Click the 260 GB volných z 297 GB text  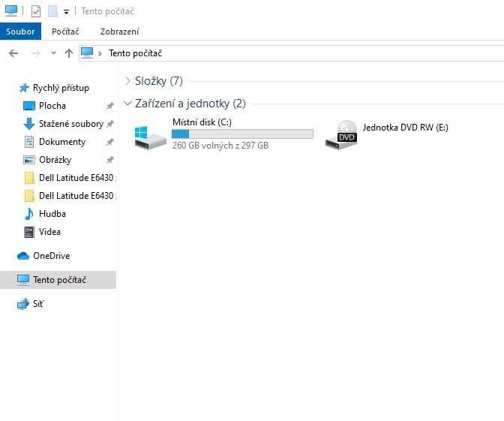(220, 146)
